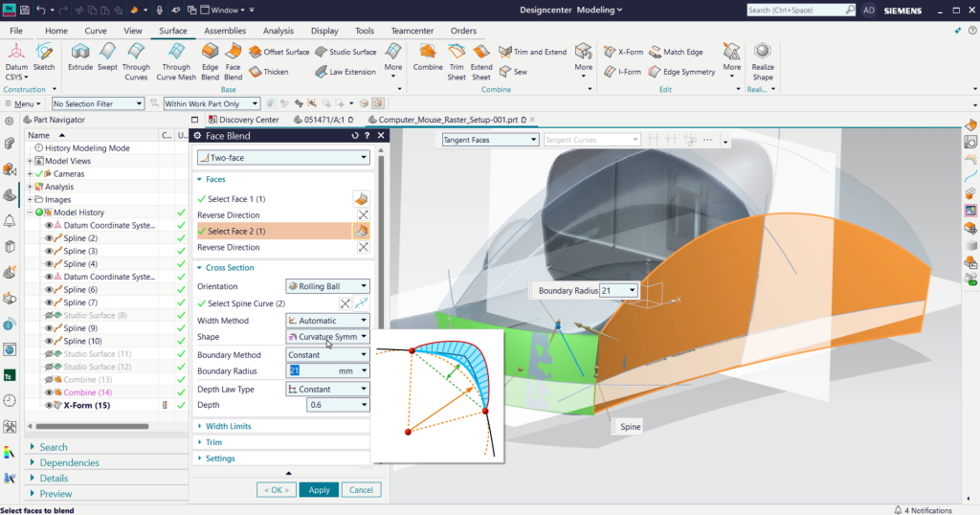Image resolution: width=980 pixels, height=515 pixels.
Task: Click the Apply button
Action: point(319,490)
